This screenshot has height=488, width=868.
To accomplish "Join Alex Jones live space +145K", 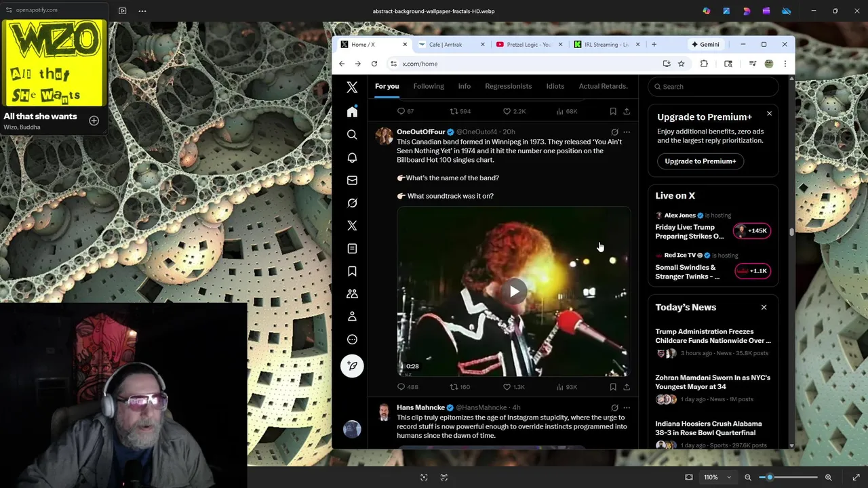I will [x=752, y=230].
